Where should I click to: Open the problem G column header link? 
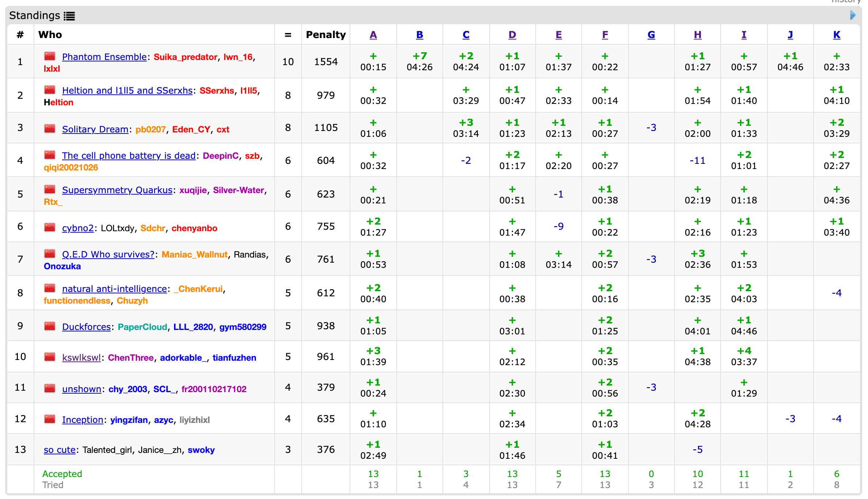pos(651,35)
